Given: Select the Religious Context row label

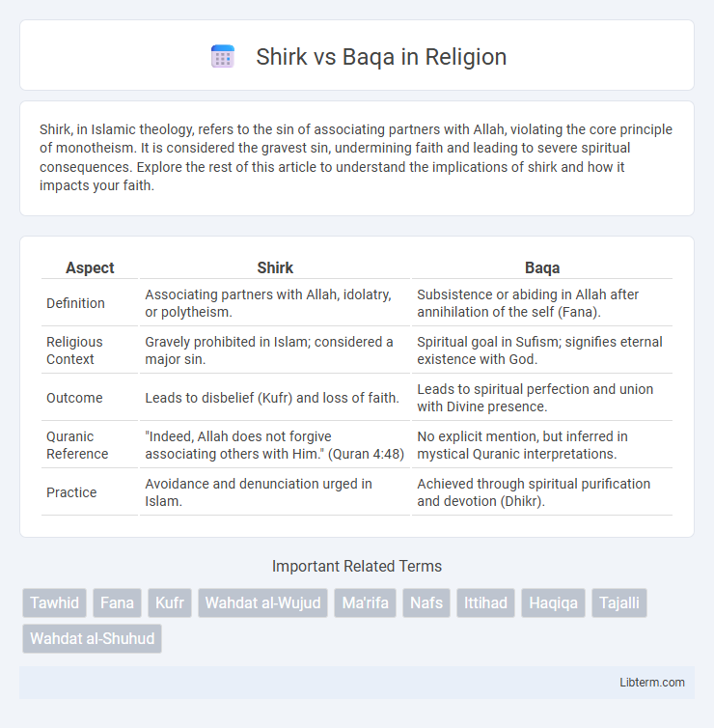Looking at the screenshot, I should click(74, 350).
